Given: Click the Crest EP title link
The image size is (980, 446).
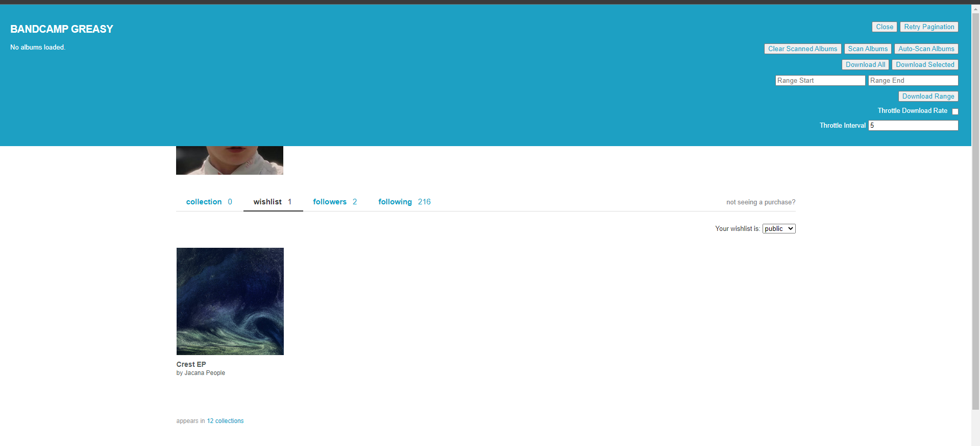Looking at the screenshot, I should 191,364.
